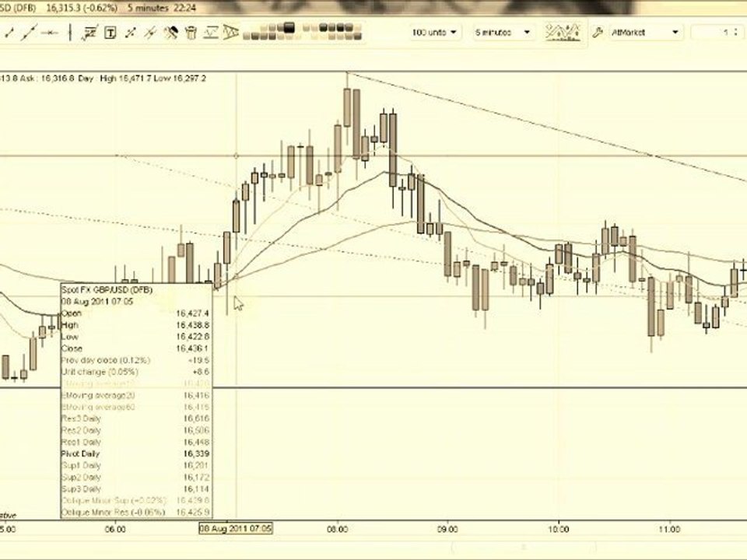Select the short line drawing tool
Image resolution: width=747 pixels, height=560 pixels.
tap(9, 33)
